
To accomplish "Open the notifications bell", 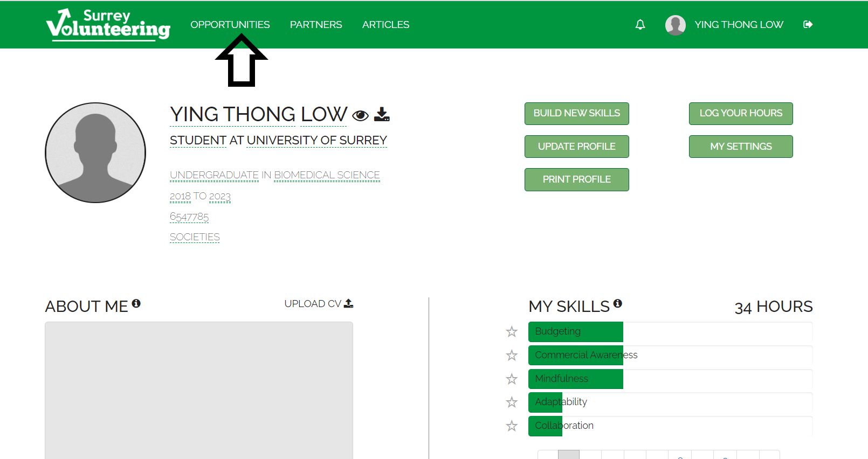I will click(640, 24).
